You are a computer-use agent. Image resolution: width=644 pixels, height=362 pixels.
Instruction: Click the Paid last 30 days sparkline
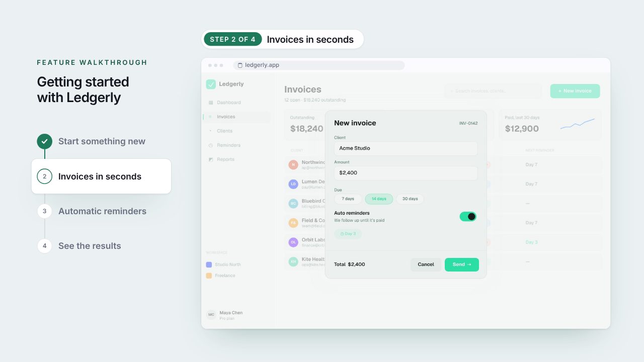[x=578, y=124]
